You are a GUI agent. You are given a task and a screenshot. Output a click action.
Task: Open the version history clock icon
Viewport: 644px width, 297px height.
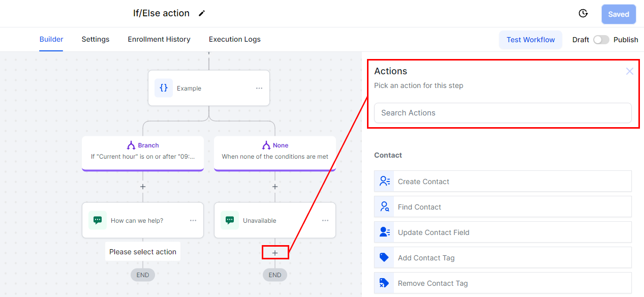pos(584,14)
